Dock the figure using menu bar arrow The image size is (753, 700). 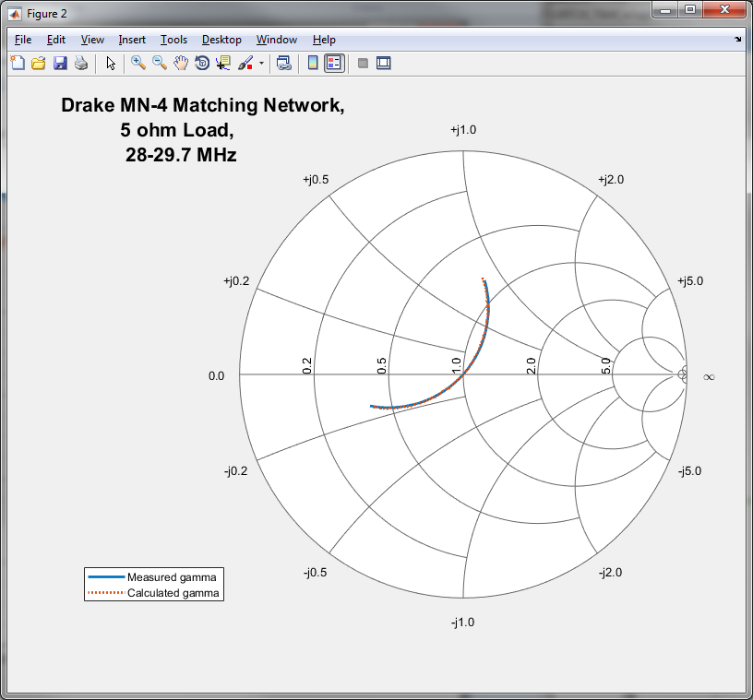pyautogui.click(x=737, y=40)
